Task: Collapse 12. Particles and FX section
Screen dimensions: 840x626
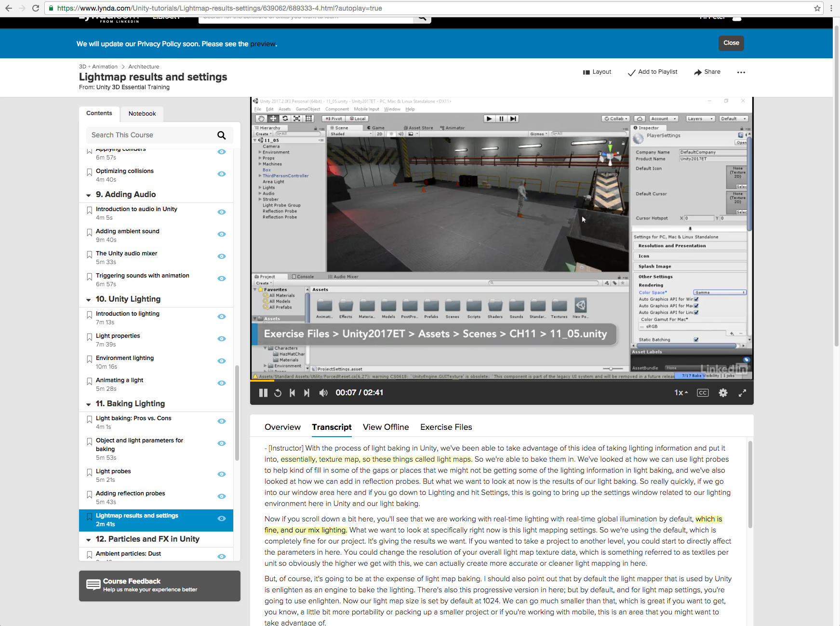Action: pos(88,540)
